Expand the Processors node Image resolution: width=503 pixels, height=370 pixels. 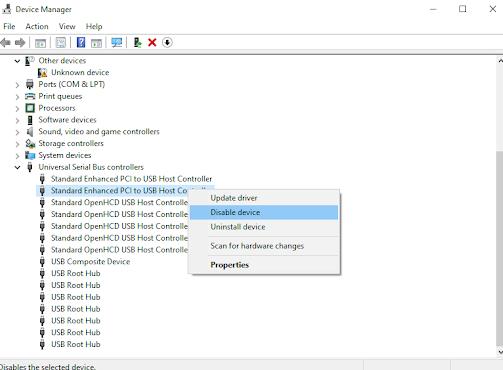[x=17, y=109]
